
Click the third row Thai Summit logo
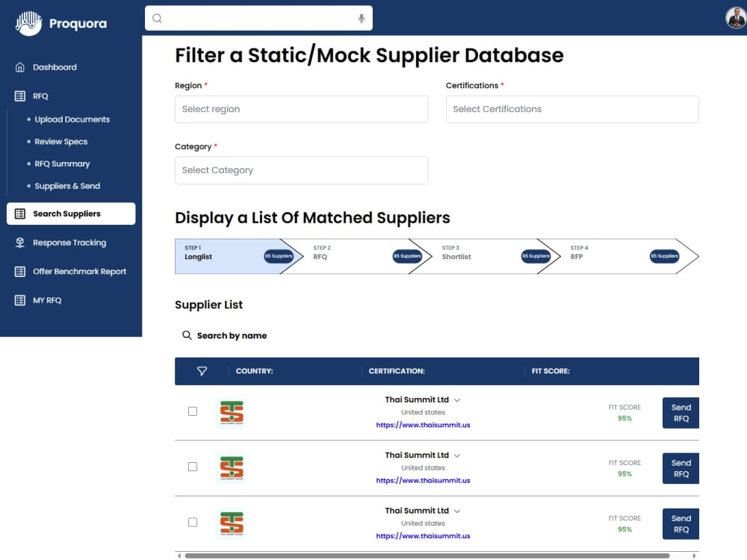coord(232,524)
